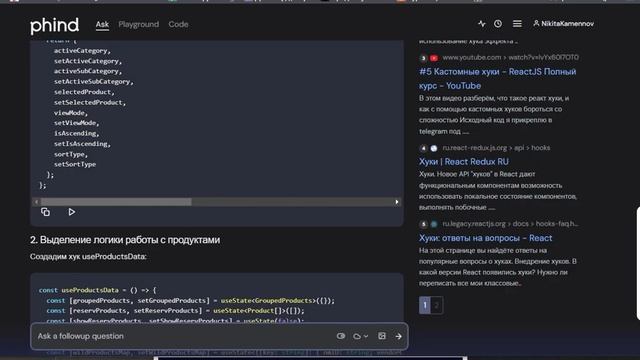The height and width of the screenshot is (360, 640).
Task: Click the ru.react-redux.js.org source URL
Action: (x=496, y=148)
